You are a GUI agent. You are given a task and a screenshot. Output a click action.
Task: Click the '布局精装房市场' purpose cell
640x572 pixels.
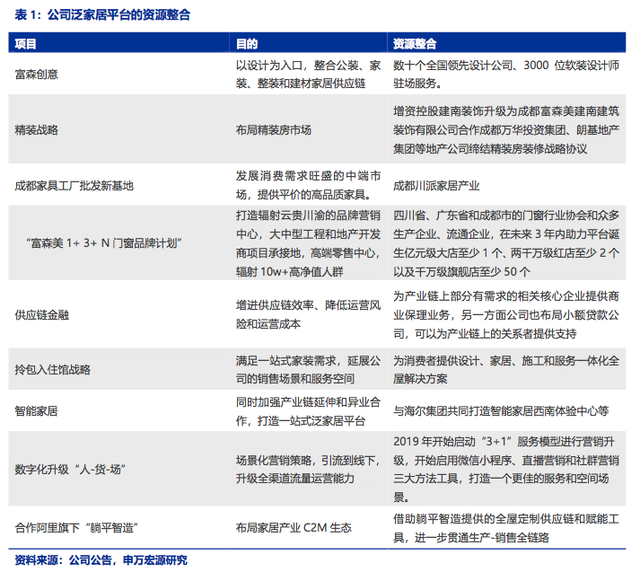273,130
